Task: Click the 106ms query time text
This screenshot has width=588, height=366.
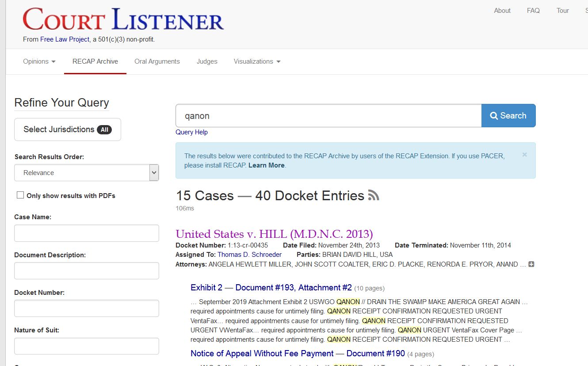Action: 185,208
